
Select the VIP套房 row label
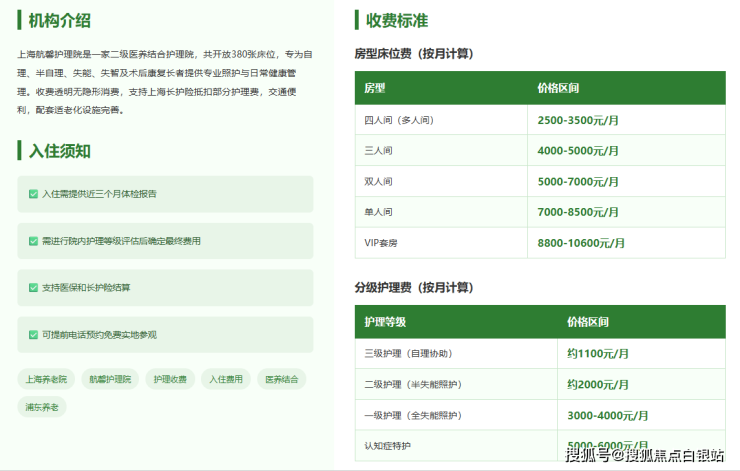(x=381, y=243)
